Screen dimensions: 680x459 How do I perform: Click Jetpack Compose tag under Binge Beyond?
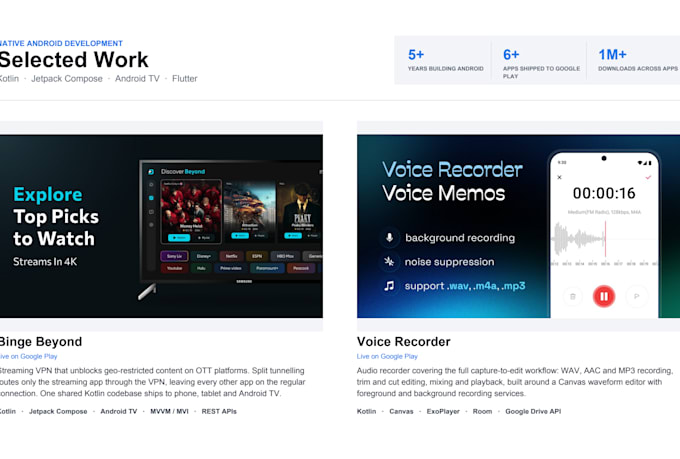click(58, 411)
